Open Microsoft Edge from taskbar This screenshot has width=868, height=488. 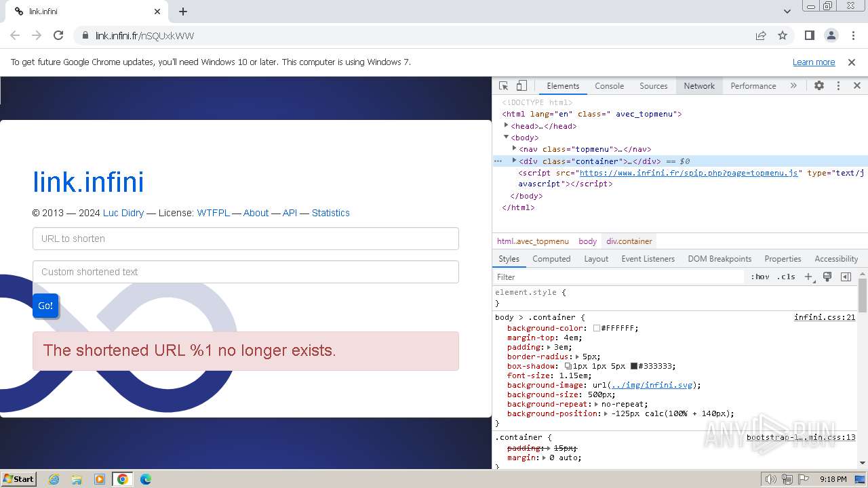[x=146, y=479]
